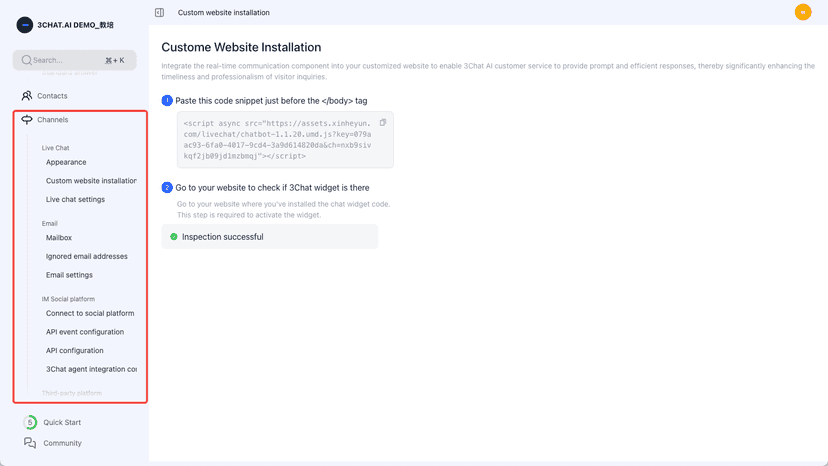The height and width of the screenshot is (466, 828).
Task: Click the Custom website installation breadcrumb
Action: point(223,12)
